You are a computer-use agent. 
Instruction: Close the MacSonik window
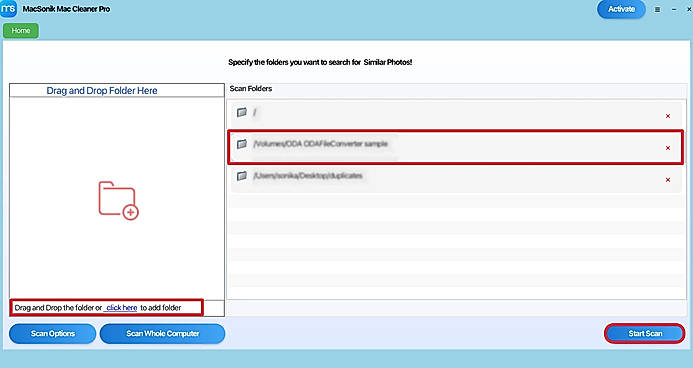pos(689,9)
